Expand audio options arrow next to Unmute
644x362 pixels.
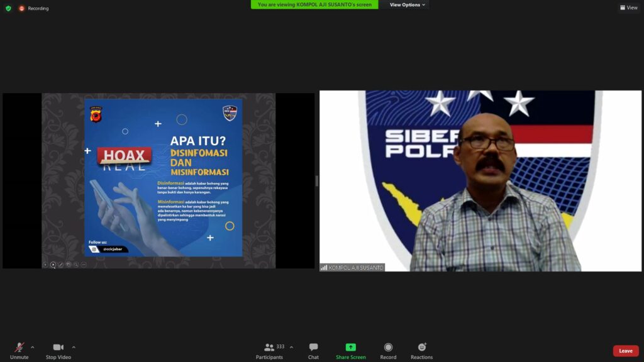(33, 347)
